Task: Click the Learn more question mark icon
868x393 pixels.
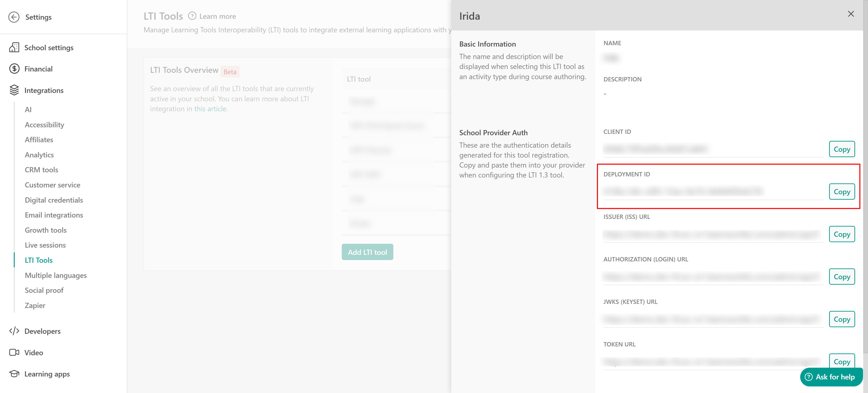Action: [192, 16]
